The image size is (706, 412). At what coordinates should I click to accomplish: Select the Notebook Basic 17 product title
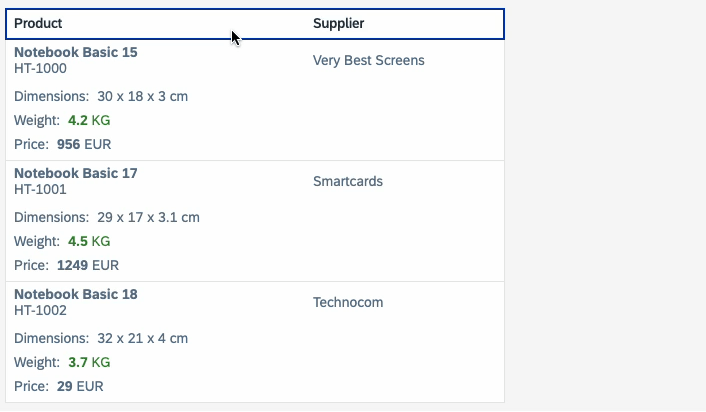point(76,173)
